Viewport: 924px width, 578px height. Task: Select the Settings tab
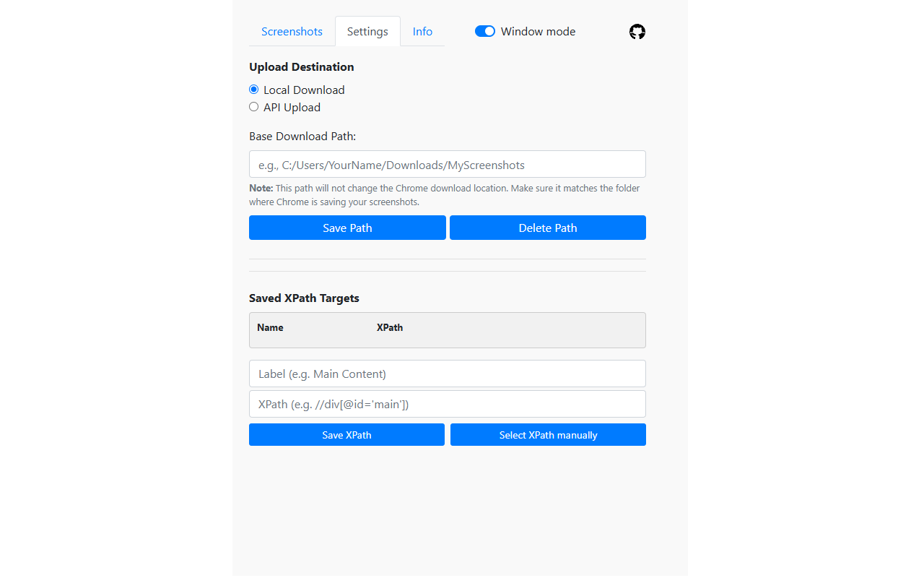tap(367, 31)
